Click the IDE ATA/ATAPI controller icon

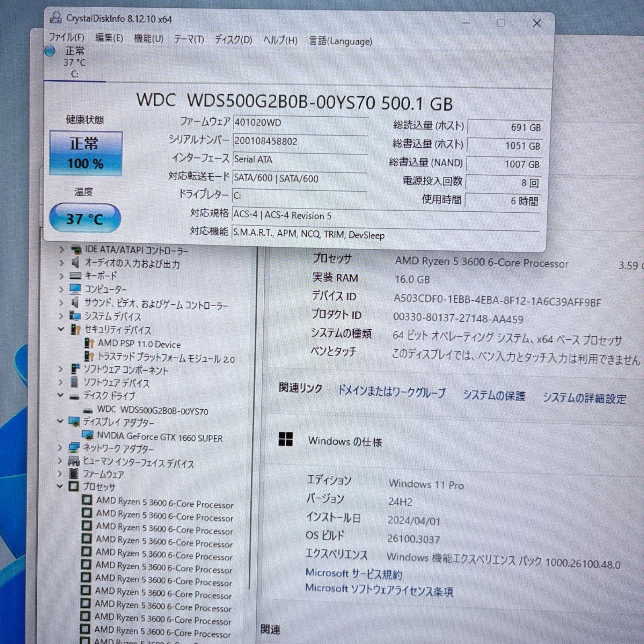76,250
